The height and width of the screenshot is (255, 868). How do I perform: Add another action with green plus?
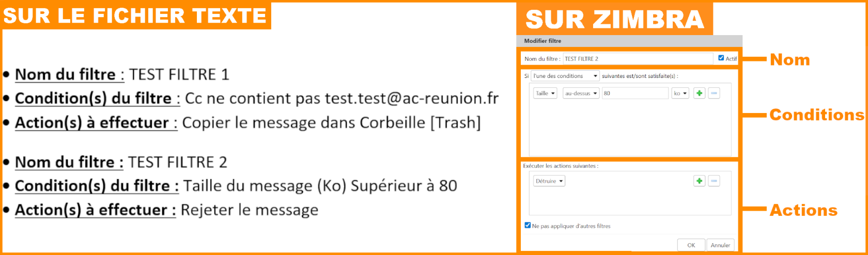[699, 181]
